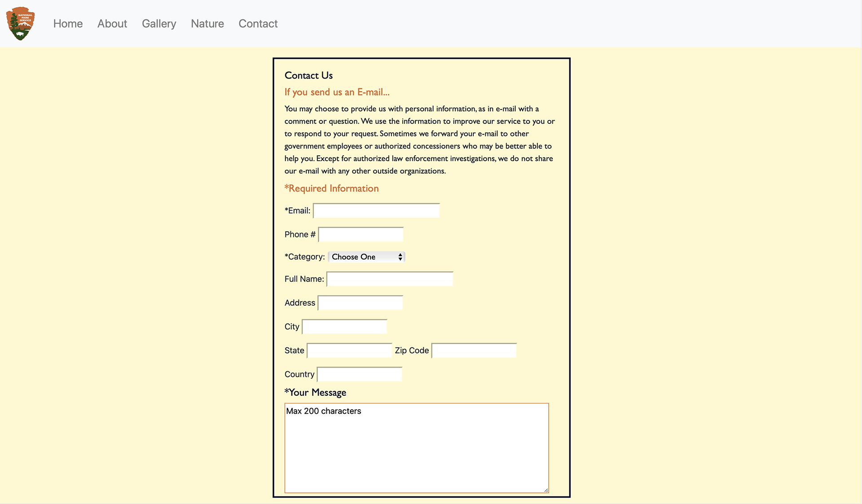This screenshot has height=504, width=862.
Task: Focus the Email input field
Action: [376, 210]
